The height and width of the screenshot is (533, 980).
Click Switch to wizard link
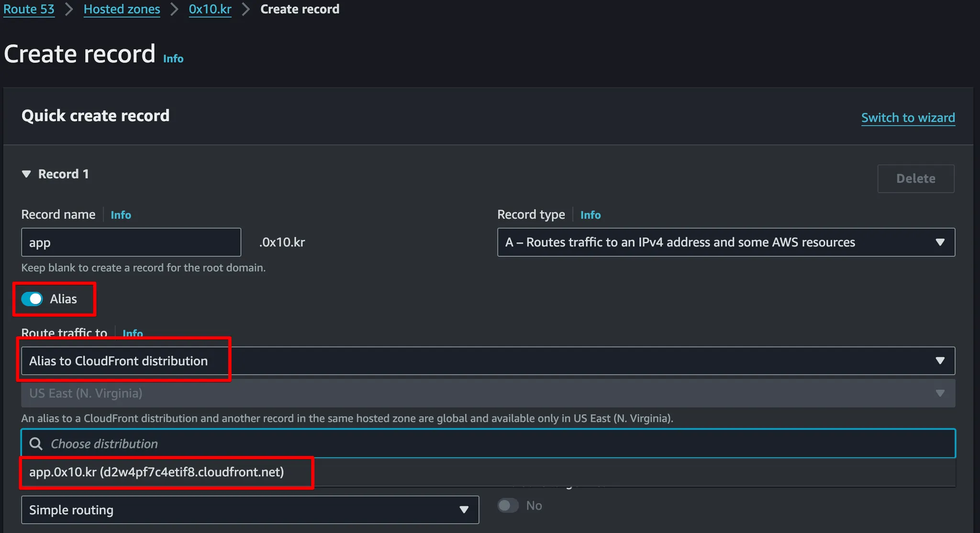coord(908,118)
